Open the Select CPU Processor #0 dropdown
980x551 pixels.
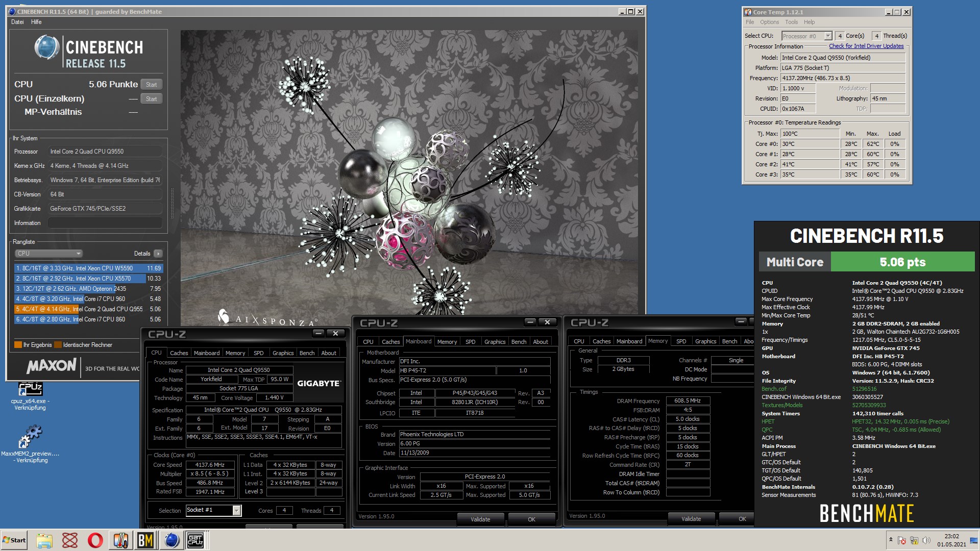[807, 36]
